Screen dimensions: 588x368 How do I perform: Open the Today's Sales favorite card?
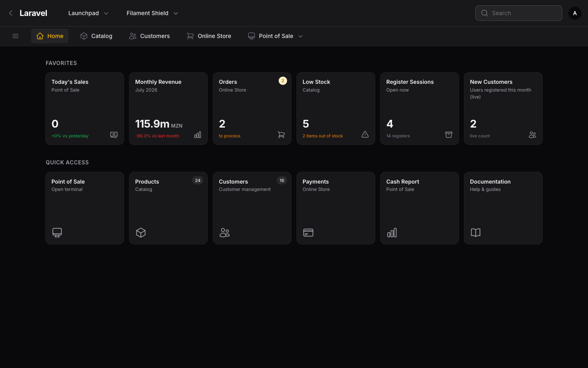point(85,108)
